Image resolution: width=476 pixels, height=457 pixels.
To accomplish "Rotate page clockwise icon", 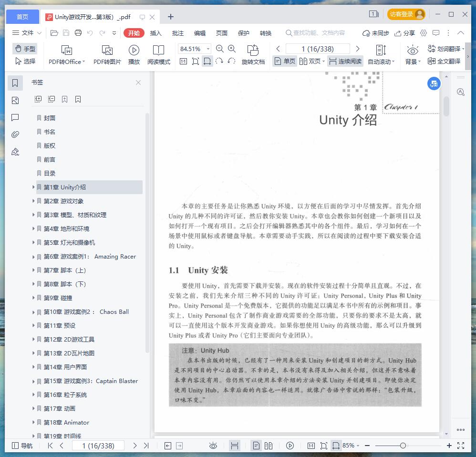I will point(219,62).
